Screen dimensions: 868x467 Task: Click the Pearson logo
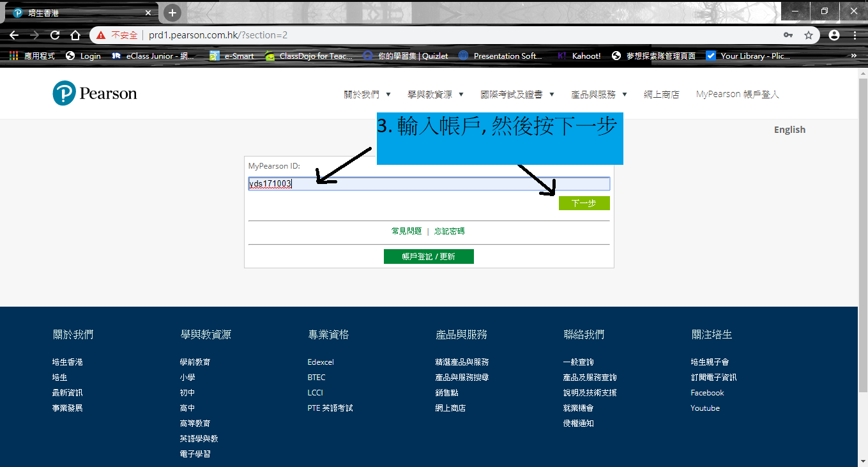coord(95,93)
